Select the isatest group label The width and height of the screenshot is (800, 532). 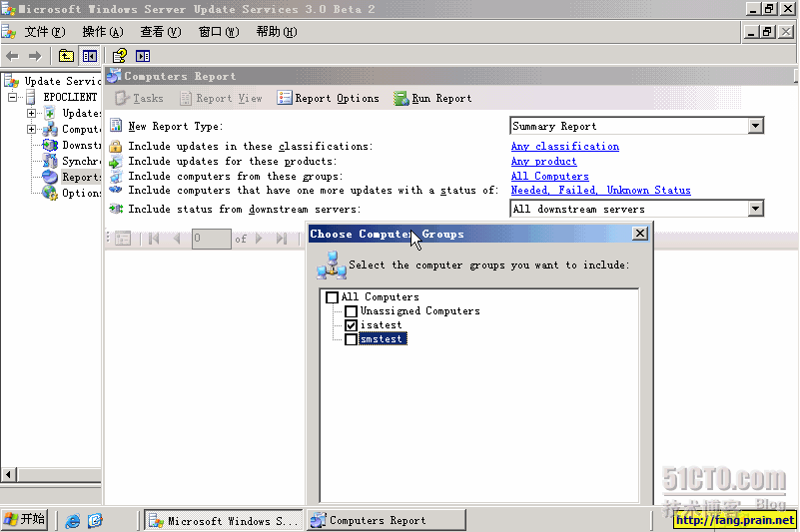click(381, 325)
